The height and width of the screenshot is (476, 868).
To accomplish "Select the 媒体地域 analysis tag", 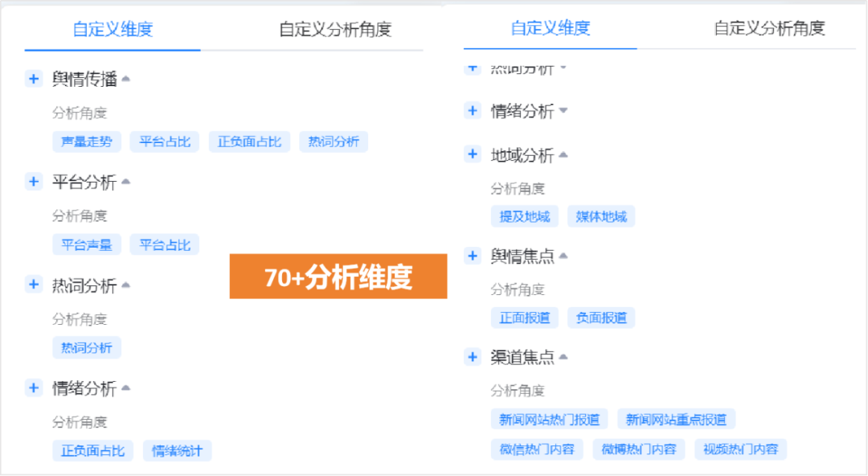I will tap(601, 216).
